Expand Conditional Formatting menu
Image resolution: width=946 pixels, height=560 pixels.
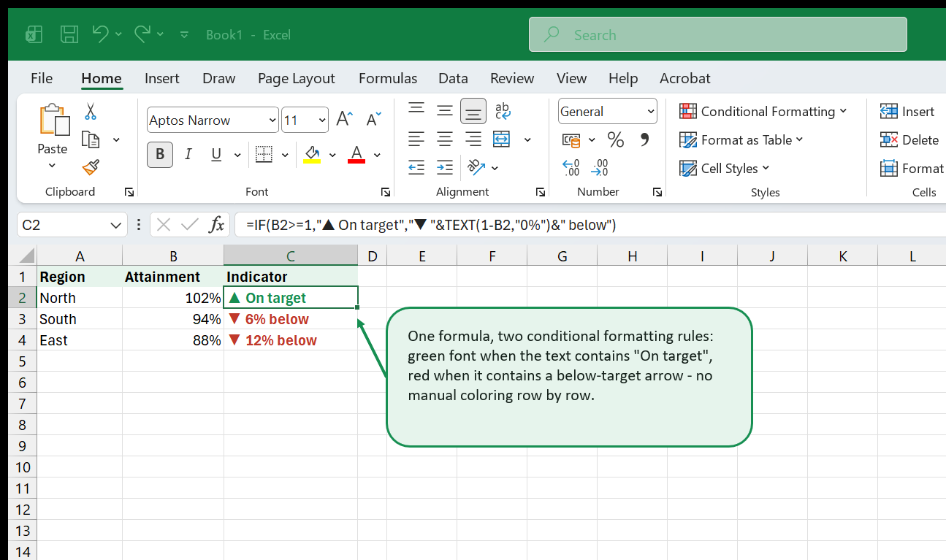coord(763,111)
